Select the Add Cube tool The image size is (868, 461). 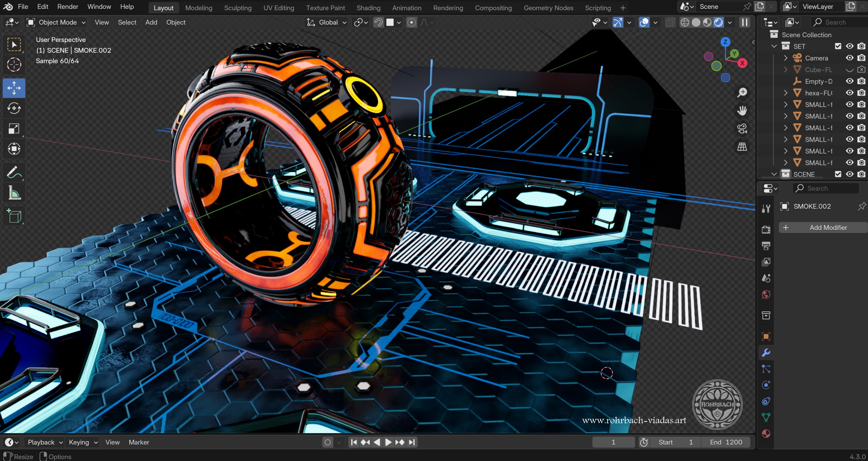[14, 216]
